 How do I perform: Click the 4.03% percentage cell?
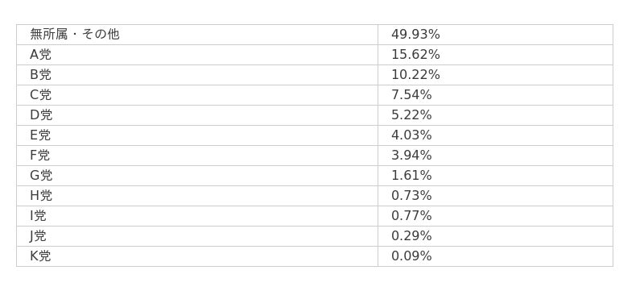pyautogui.click(x=495, y=135)
